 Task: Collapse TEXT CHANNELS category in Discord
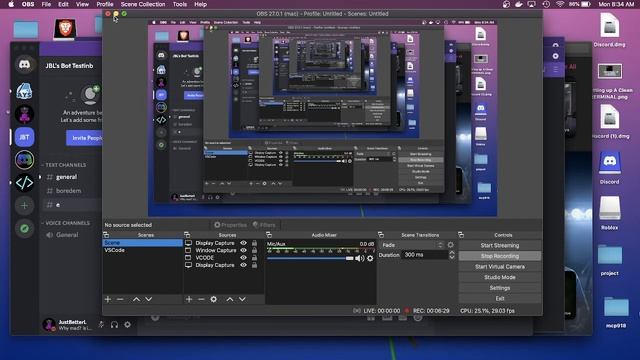[64, 165]
